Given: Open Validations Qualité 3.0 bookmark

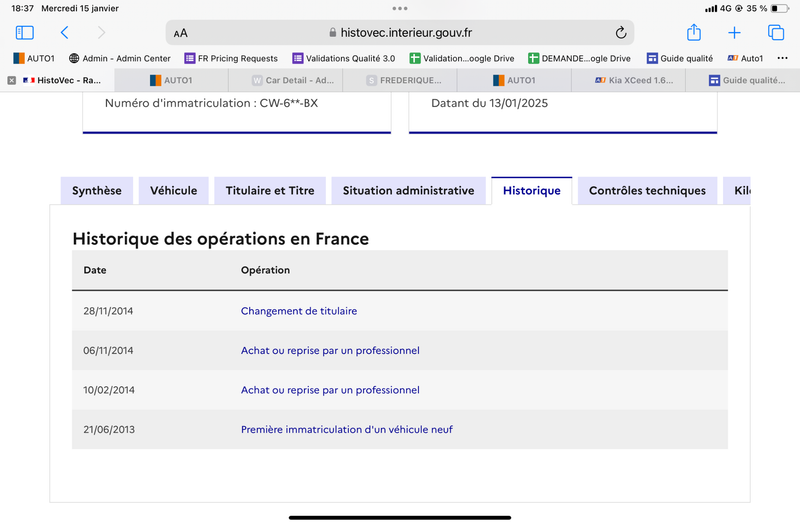Looking at the screenshot, I should pos(344,58).
